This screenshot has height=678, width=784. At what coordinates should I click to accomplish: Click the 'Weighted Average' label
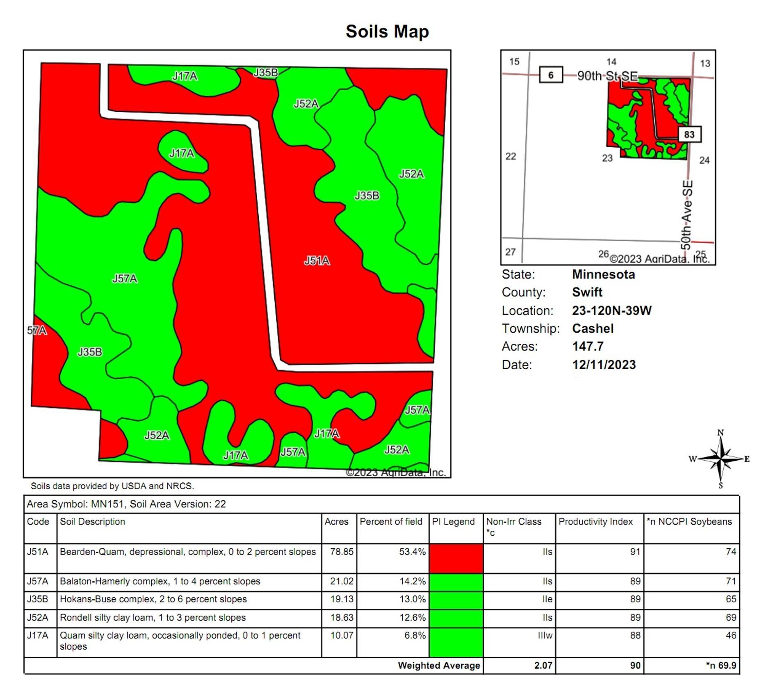tap(439, 665)
